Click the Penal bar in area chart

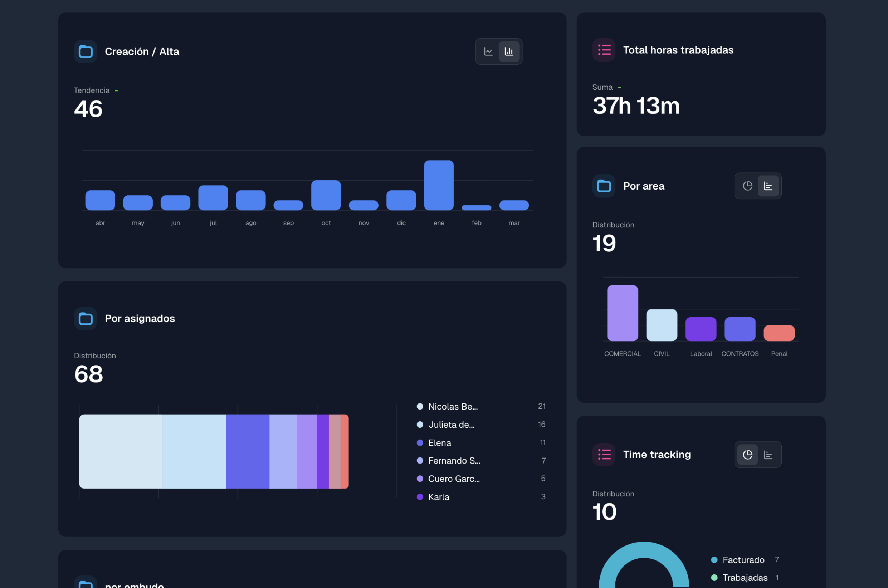(779, 333)
